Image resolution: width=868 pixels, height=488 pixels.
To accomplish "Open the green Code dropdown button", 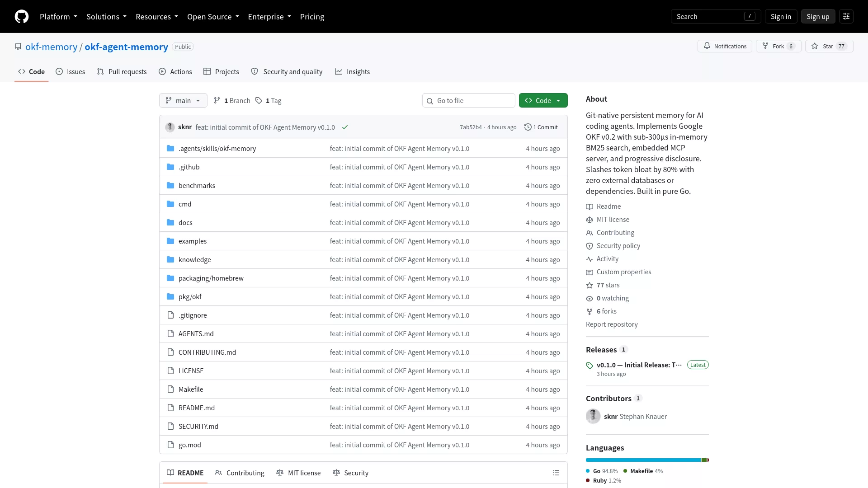I will pyautogui.click(x=543, y=101).
